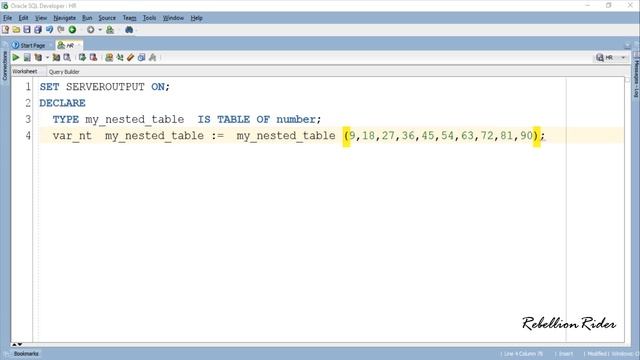Click the Line 4 Column indicator in the status bar
The image size is (640, 360).
(x=523, y=353)
